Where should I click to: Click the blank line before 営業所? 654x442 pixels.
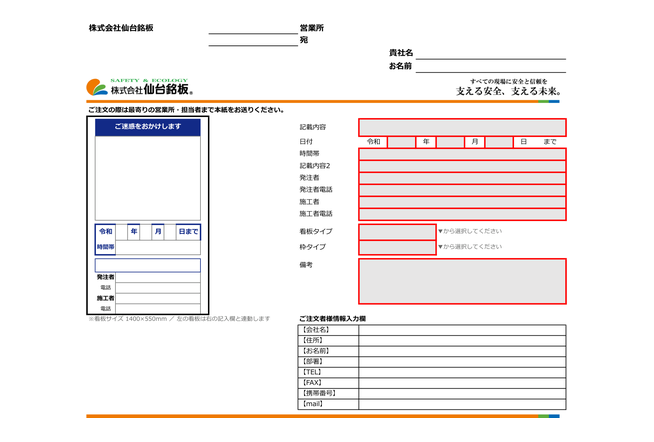click(253, 28)
